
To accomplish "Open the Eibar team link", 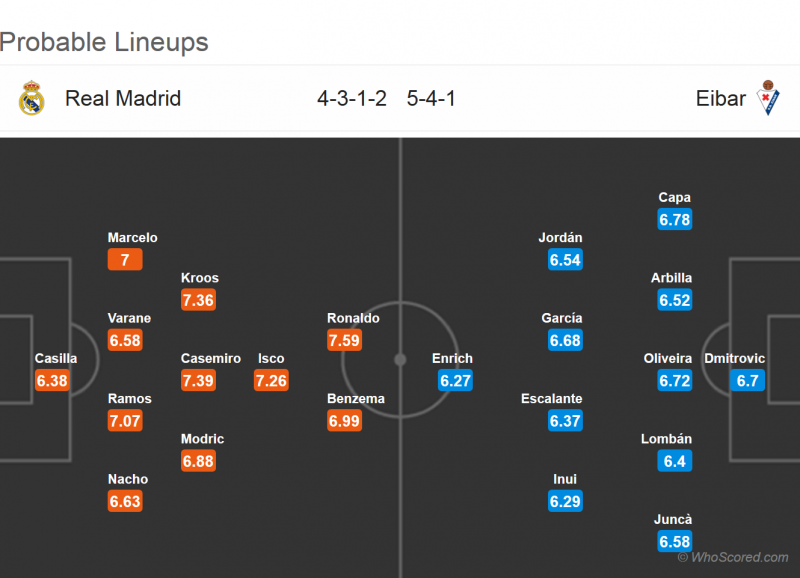I will 721,98.
